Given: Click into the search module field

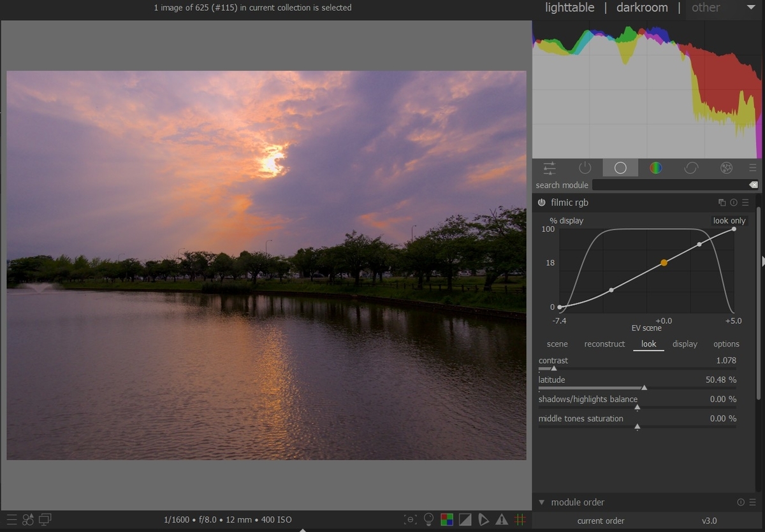Looking at the screenshot, I should [669, 185].
